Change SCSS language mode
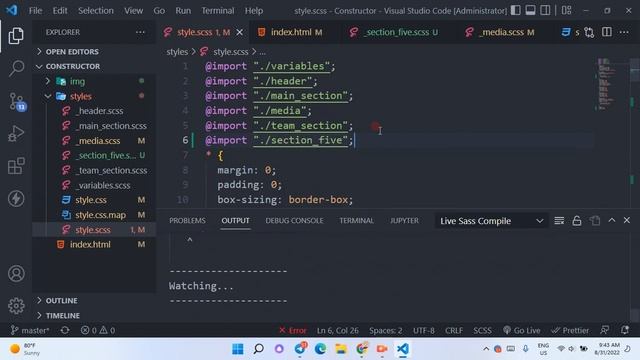The height and width of the screenshot is (360, 640). 482,330
